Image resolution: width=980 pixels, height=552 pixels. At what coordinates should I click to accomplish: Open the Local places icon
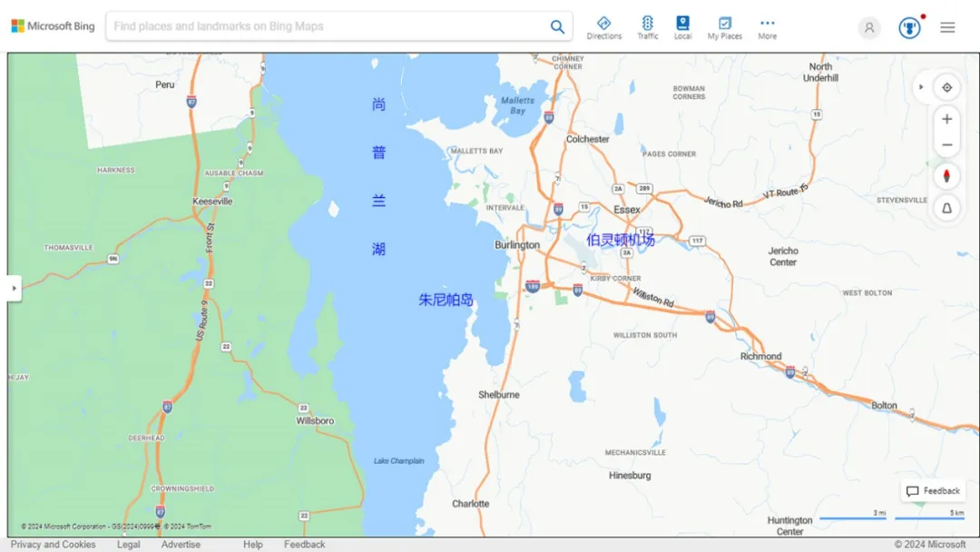pos(682,27)
